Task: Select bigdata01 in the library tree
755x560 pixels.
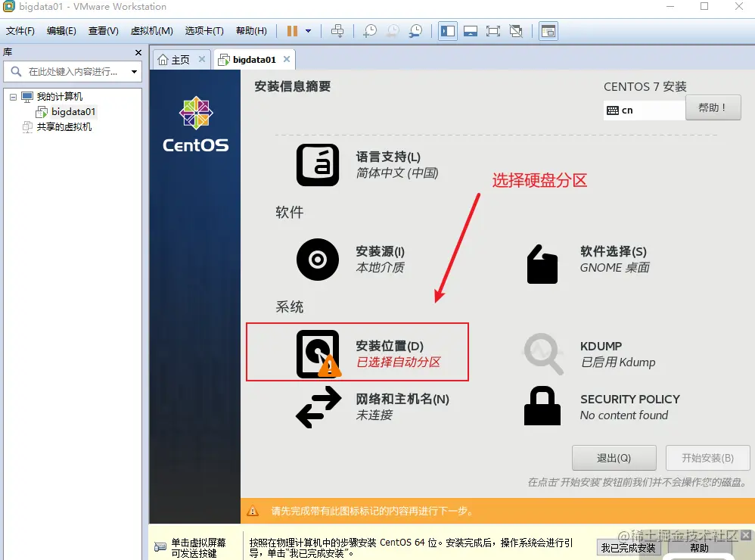Action: click(x=73, y=112)
